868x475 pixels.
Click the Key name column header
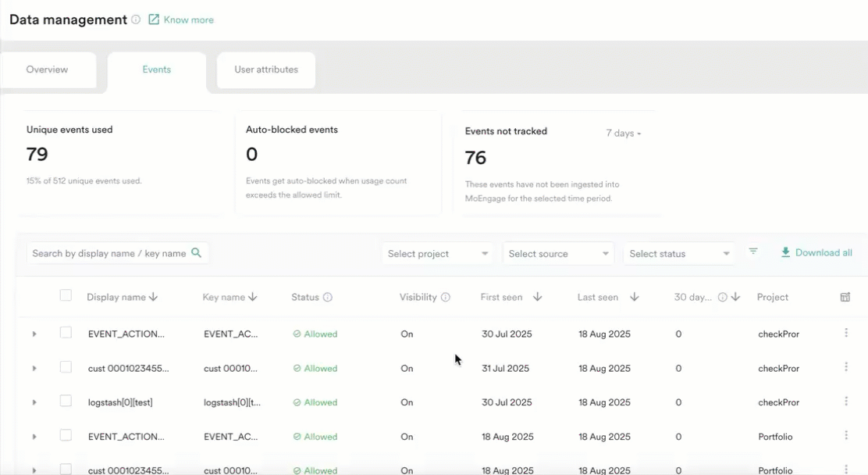(x=224, y=297)
